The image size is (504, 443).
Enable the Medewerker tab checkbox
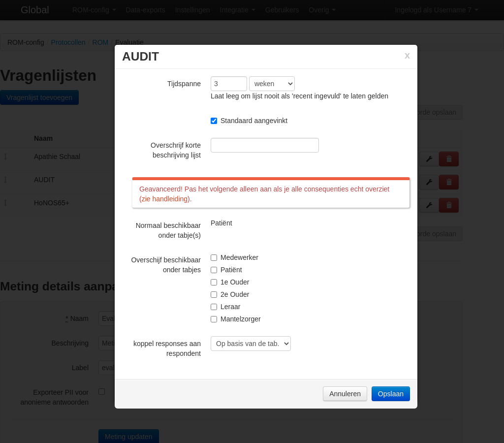tap(214, 257)
